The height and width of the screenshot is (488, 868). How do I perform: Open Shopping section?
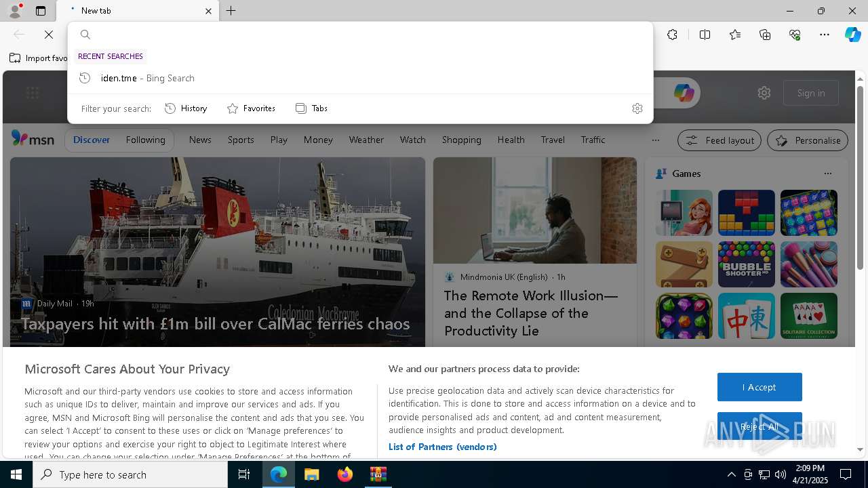click(x=461, y=140)
